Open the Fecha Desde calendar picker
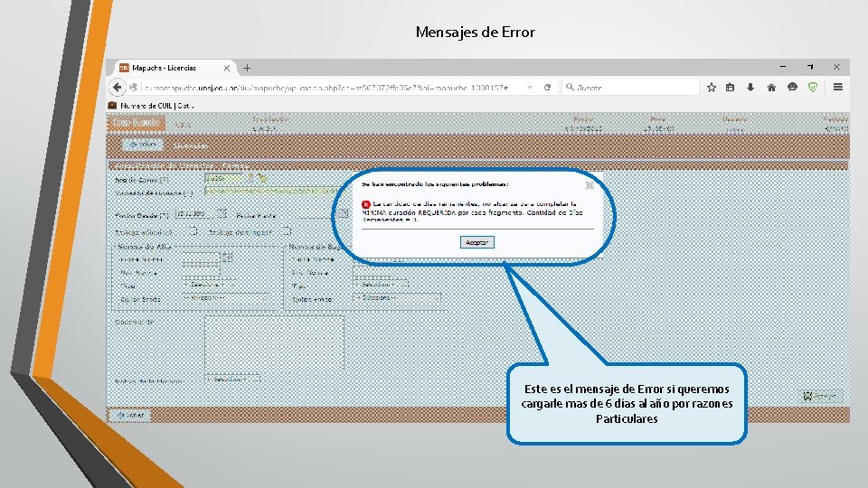The image size is (868, 488). click(x=222, y=213)
